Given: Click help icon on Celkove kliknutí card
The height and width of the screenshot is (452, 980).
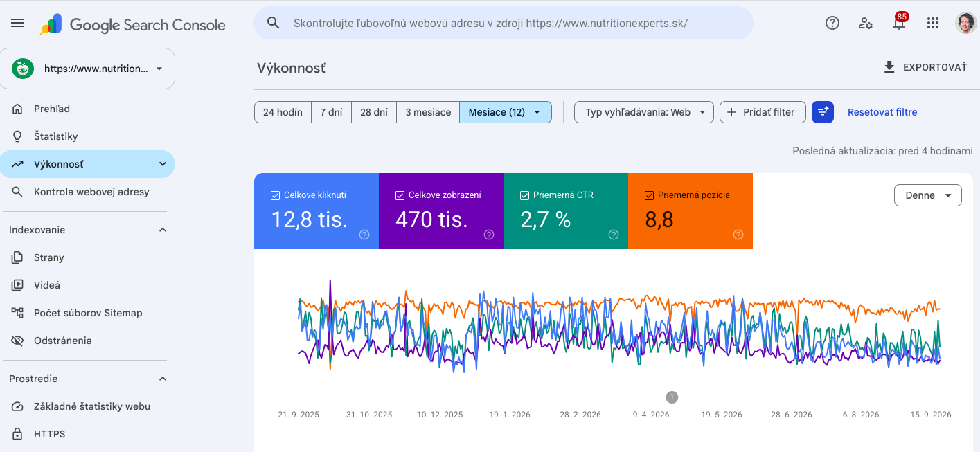Looking at the screenshot, I should click(364, 235).
